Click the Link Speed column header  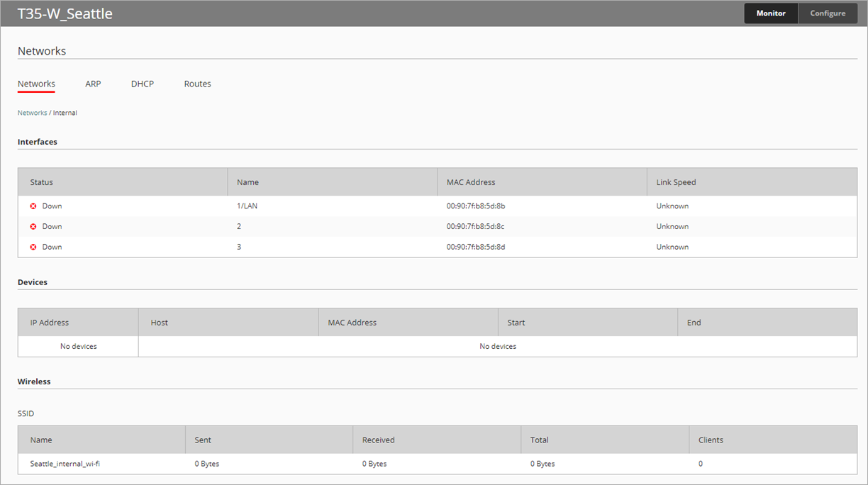[676, 182]
